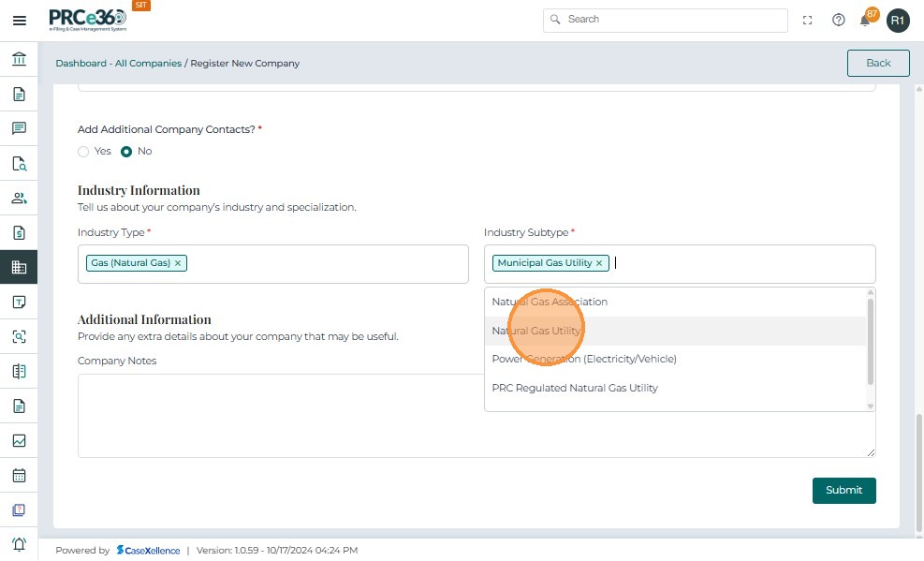
Task: Select Yes for additional company contacts
Action: [x=83, y=152]
